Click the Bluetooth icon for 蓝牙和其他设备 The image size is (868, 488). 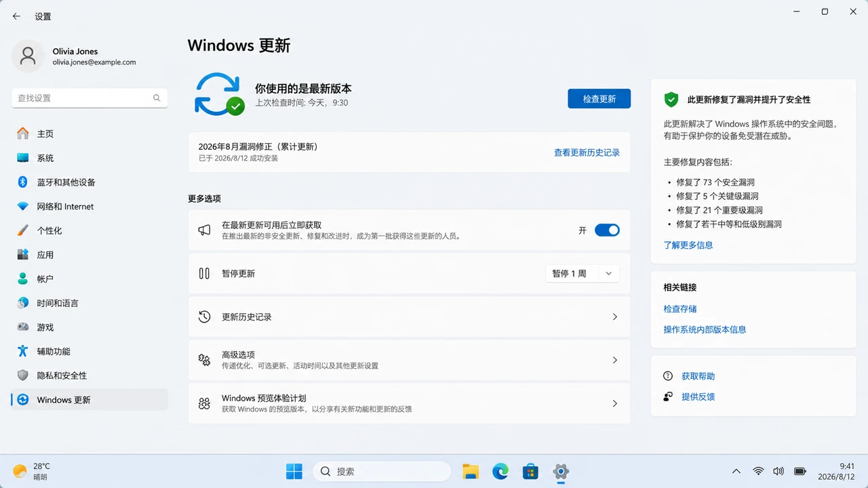pyautogui.click(x=22, y=182)
